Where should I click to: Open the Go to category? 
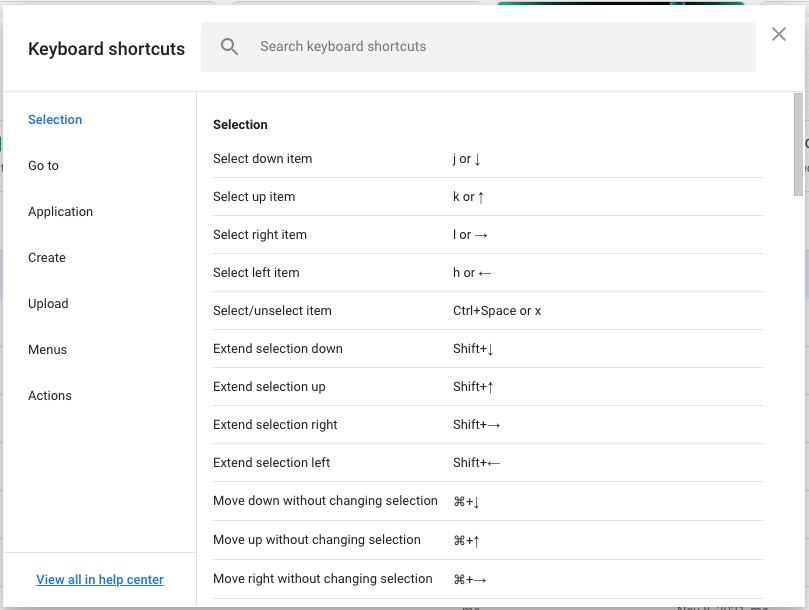point(43,166)
